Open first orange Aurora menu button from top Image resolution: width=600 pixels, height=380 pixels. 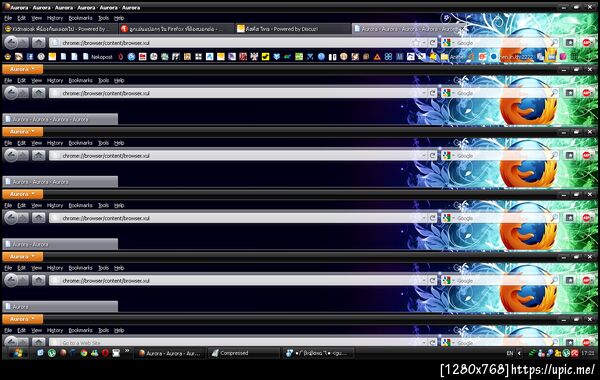[x=23, y=69]
